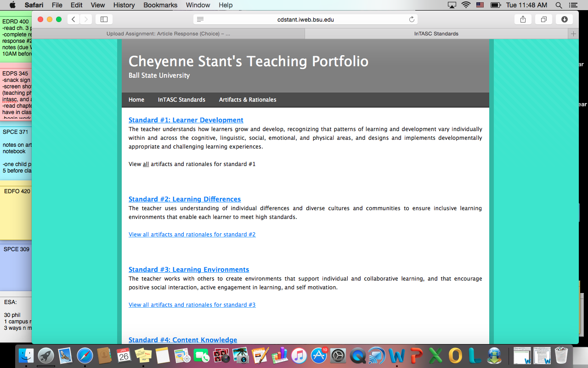Open the Wi-Fi status menu
588x368 pixels.
[466, 5]
